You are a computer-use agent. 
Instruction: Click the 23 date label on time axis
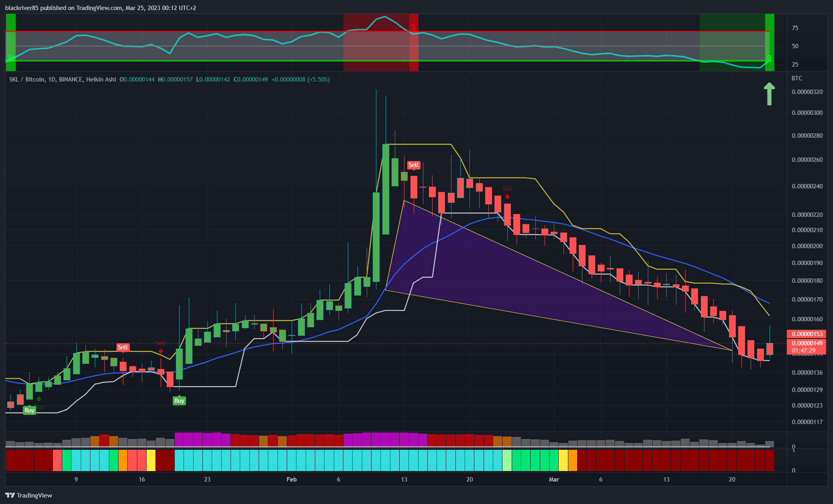point(207,480)
